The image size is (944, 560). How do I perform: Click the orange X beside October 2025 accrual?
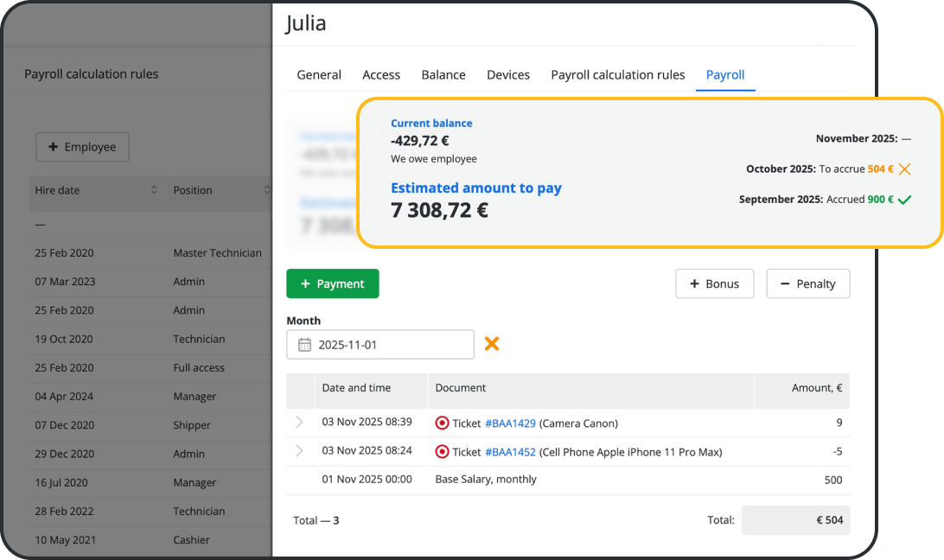click(x=904, y=169)
